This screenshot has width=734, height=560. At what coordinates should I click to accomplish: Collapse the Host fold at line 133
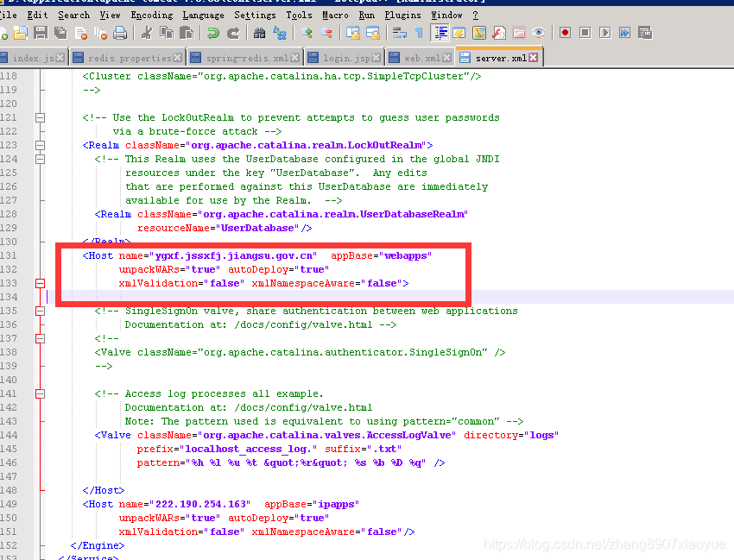41,283
